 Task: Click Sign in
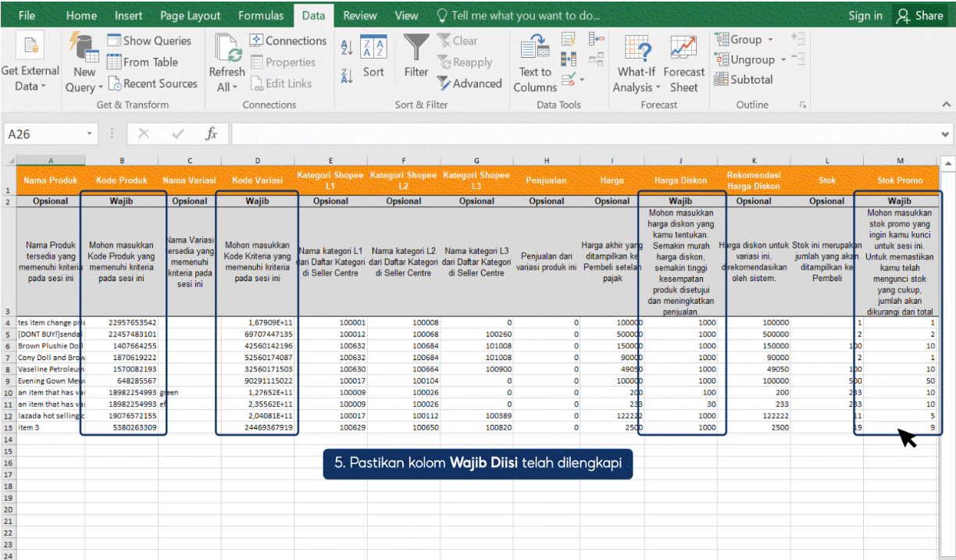click(x=865, y=16)
